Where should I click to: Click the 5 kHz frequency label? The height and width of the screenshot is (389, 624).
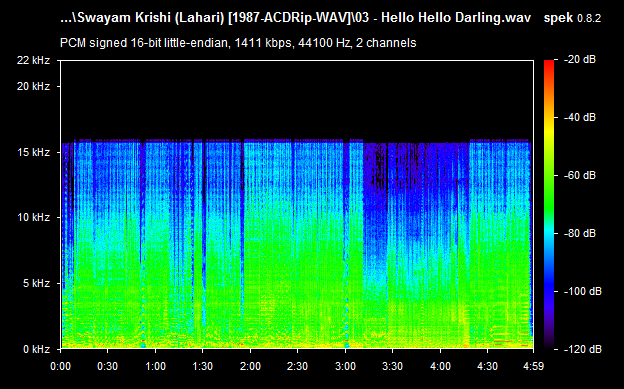36,283
